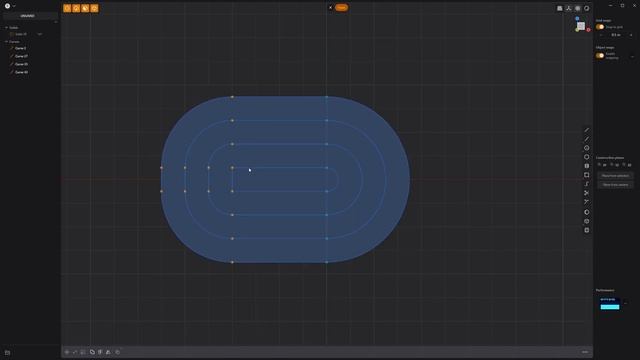Click the red X axis gizmo dot
This screenshot has width=640, height=360.
588,30
